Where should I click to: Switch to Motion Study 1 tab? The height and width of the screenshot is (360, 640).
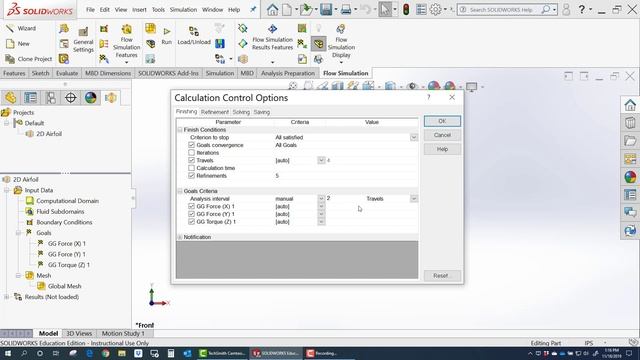pyautogui.click(x=123, y=333)
